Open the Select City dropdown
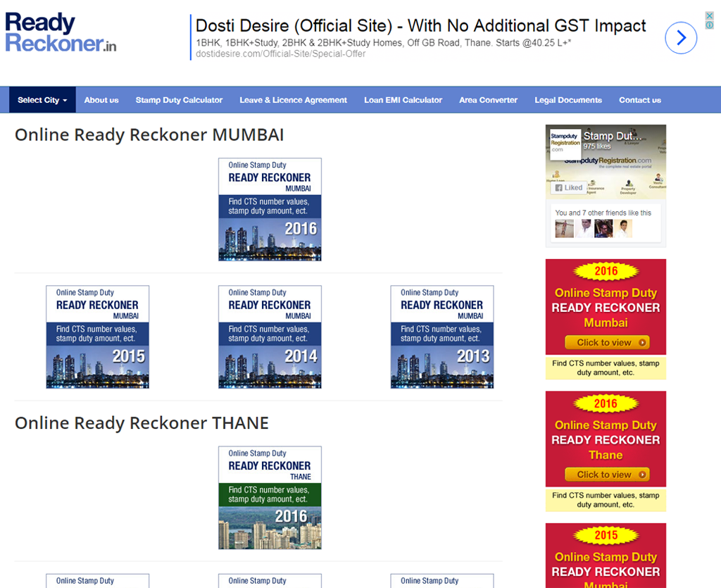Viewport: 721px width, 588px height. [42, 100]
